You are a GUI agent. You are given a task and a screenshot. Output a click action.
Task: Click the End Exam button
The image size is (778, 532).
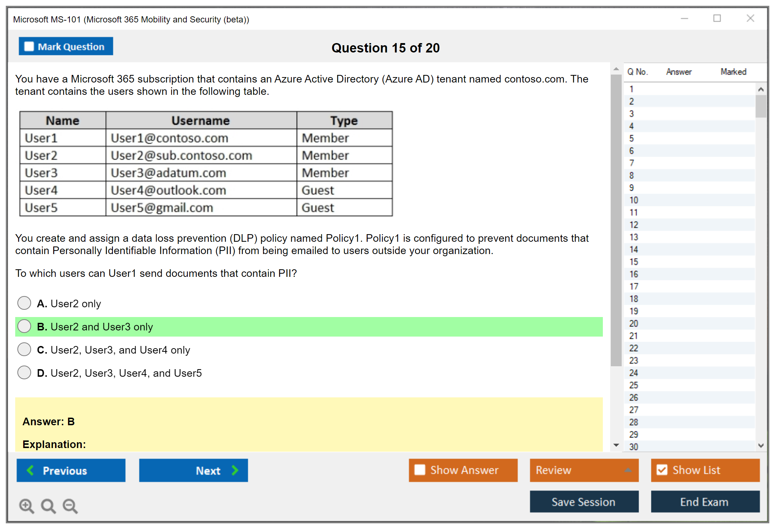pyautogui.click(x=705, y=502)
